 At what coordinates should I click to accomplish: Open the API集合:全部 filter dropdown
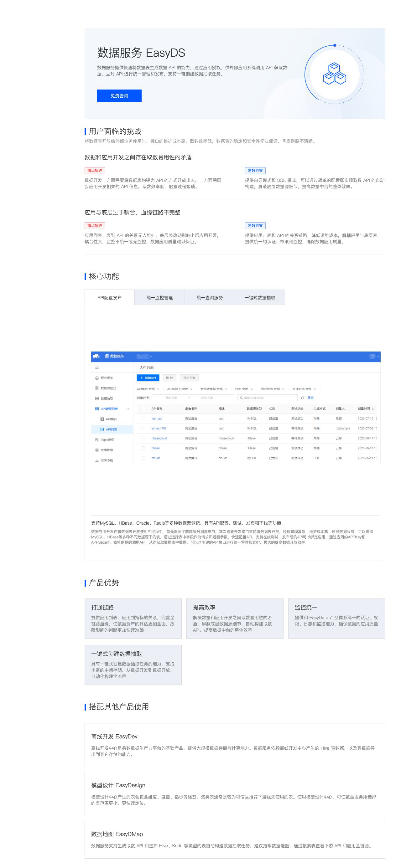(148, 389)
